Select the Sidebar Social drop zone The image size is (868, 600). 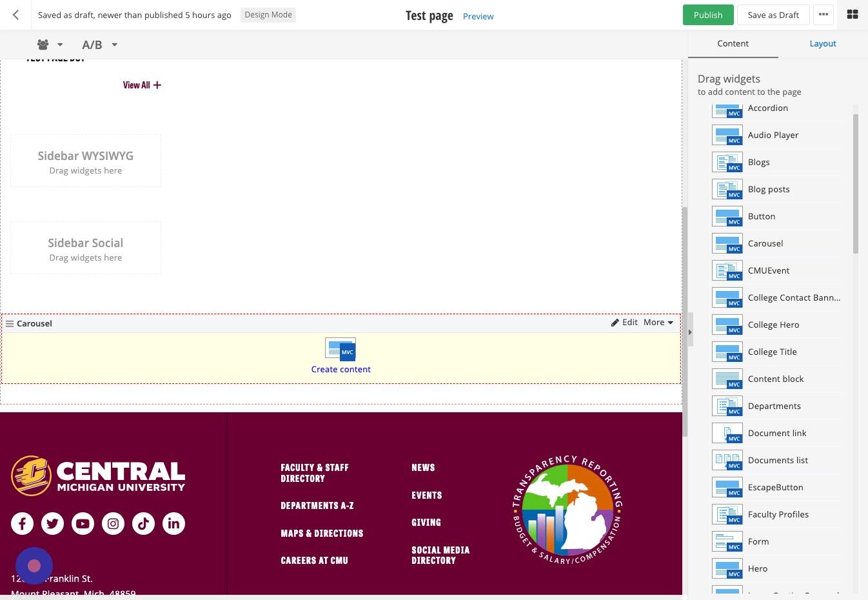[x=86, y=248]
